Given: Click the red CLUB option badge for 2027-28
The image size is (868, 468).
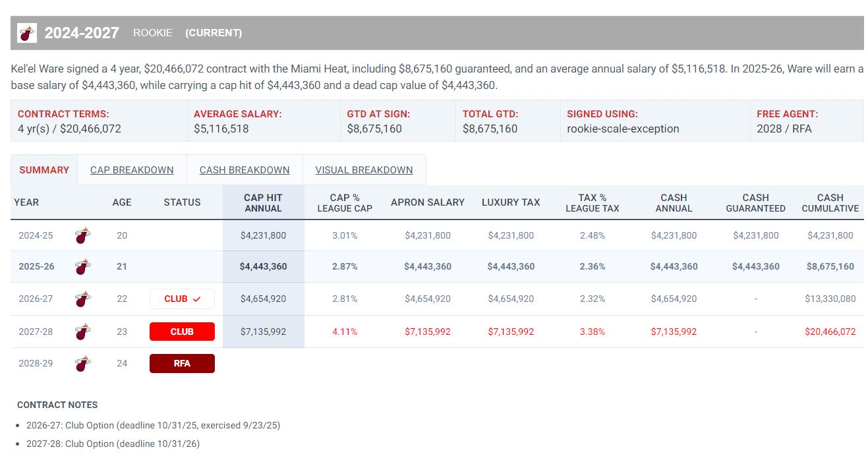Looking at the screenshot, I should pyautogui.click(x=182, y=332).
